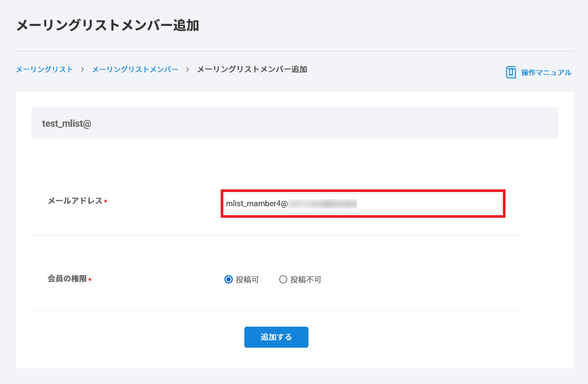Navigate to メーリングリストメンバー breadcrumb link
This screenshot has height=384, width=588.
pos(135,69)
